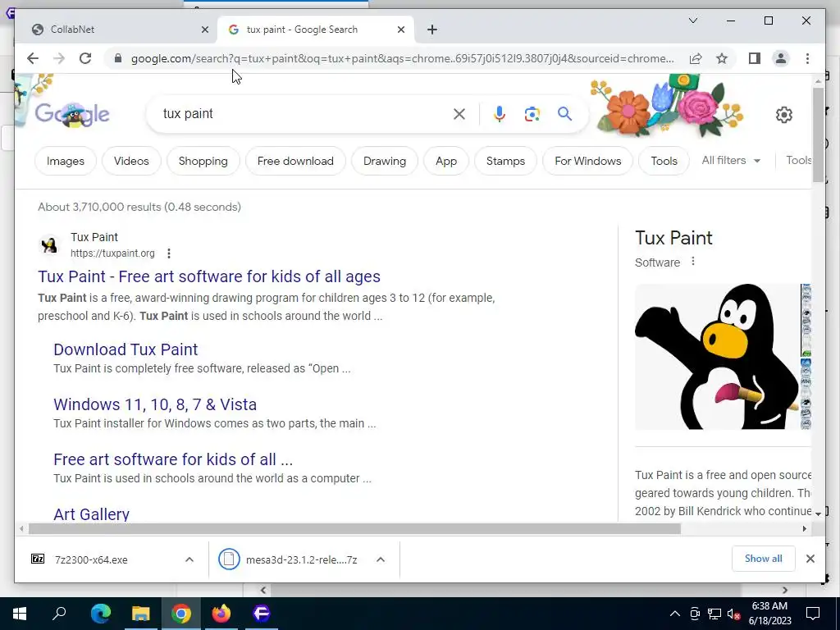This screenshot has width=840, height=630.
Task: Click the page's horizontal scrollbar thumb
Action: (354, 529)
